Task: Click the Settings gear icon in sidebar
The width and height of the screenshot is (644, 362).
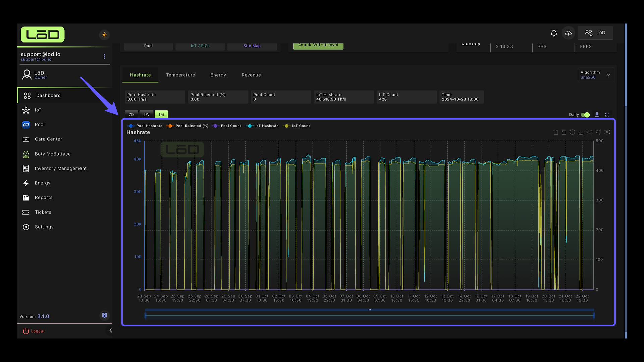Action: [26, 227]
